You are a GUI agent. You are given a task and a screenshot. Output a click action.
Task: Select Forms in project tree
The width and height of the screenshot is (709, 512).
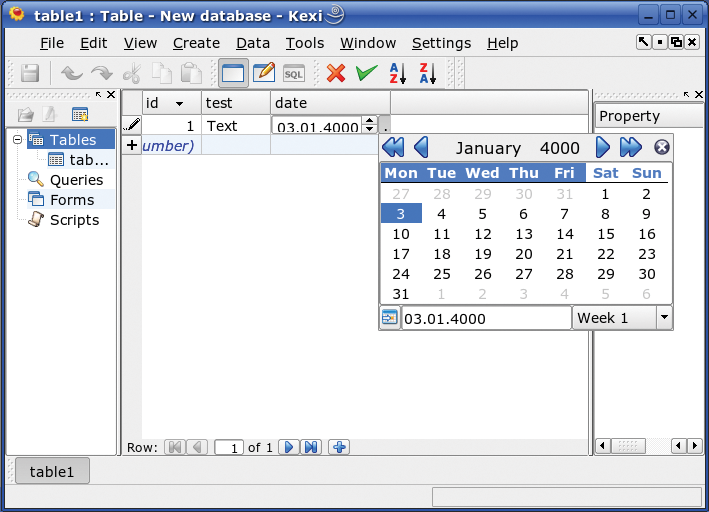click(61, 199)
